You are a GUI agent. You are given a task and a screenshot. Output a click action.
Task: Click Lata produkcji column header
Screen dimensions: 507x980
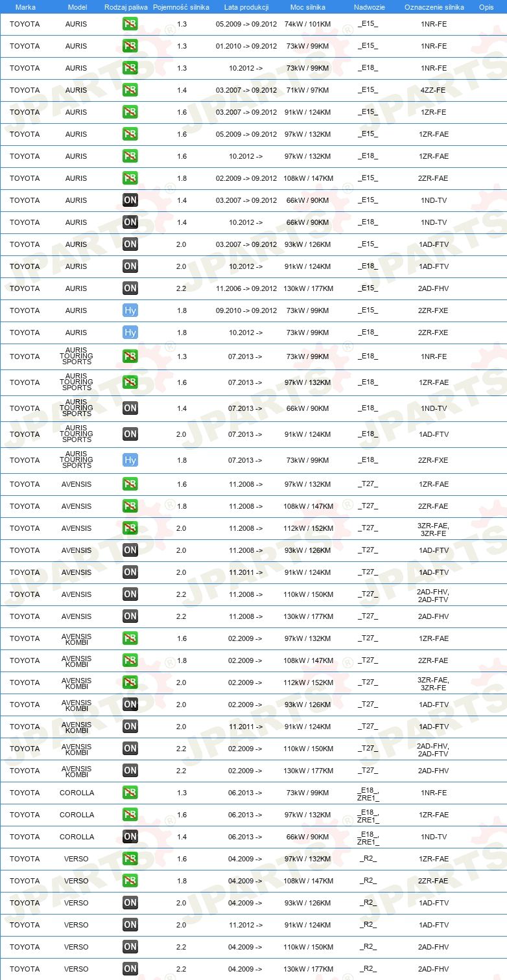246,7
